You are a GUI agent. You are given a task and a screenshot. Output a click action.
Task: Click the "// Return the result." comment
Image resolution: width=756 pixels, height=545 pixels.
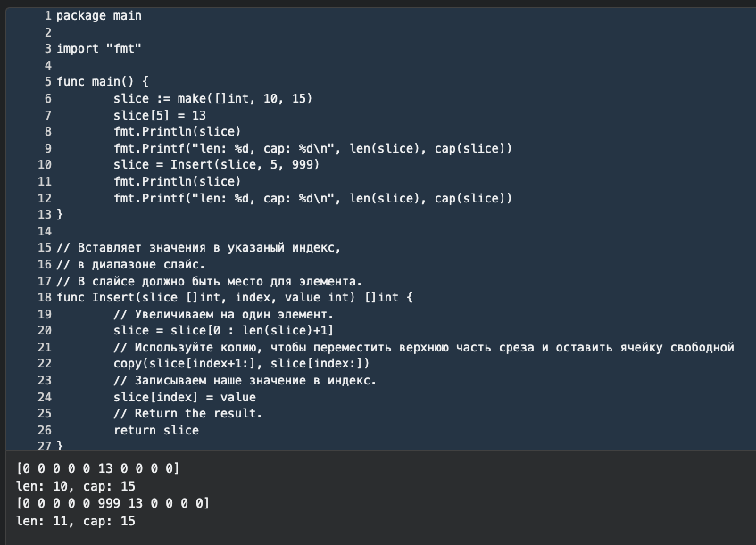tap(187, 413)
